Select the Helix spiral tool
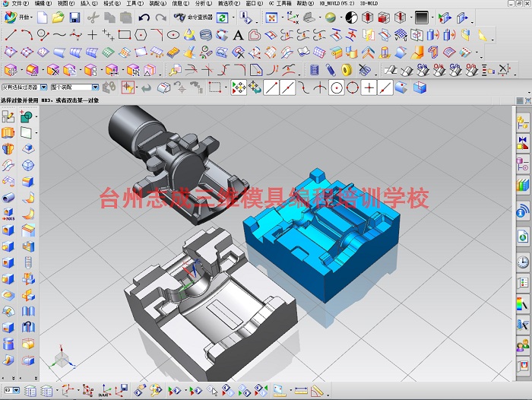The width and height of the screenshot is (532, 400). click(206, 35)
